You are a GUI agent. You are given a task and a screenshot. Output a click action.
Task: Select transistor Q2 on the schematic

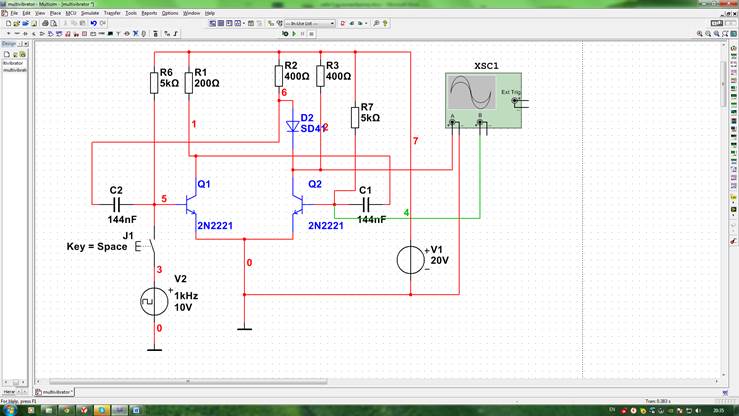coord(297,204)
